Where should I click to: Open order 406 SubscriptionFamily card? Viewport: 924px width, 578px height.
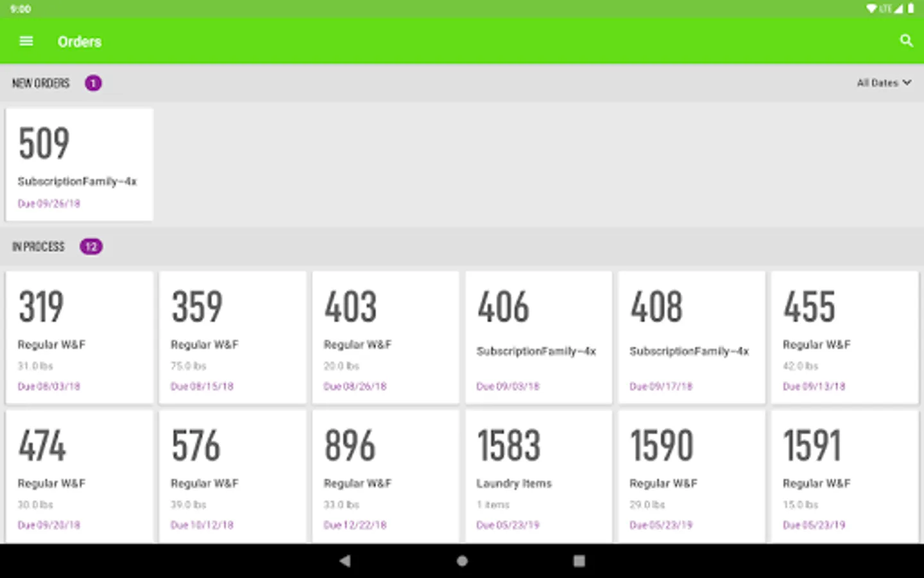538,338
